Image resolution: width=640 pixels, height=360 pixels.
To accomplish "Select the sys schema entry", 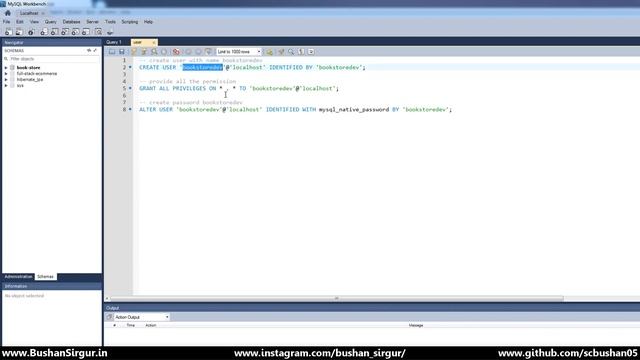I will click(x=20, y=86).
